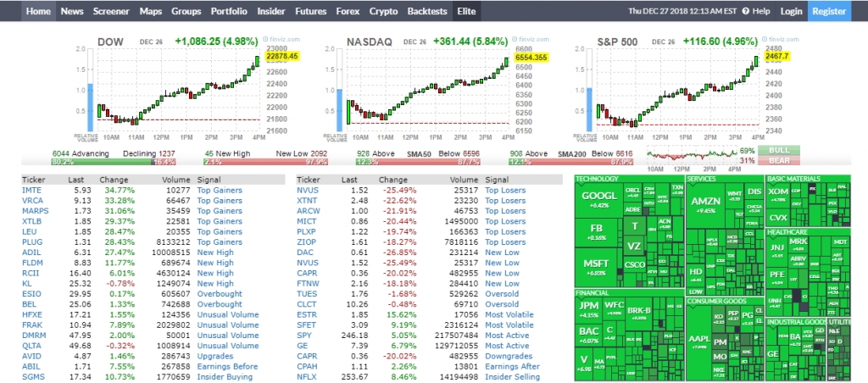Screen dimensions: 868x383
Task: Click the Login link
Action: coord(791,12)
